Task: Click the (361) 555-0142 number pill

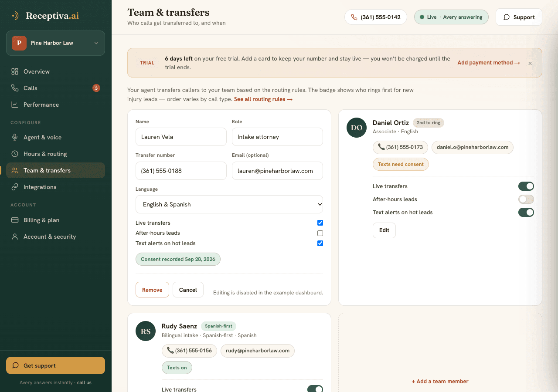Action: [375, 17]
